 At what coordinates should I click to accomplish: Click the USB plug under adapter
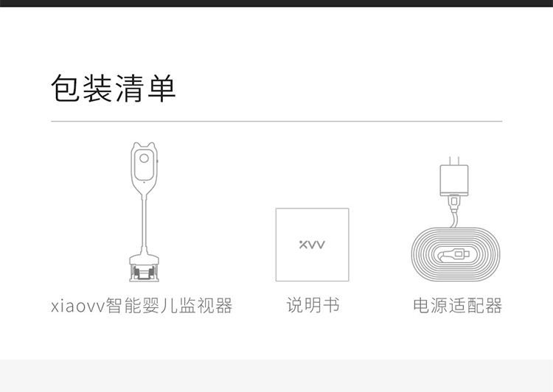point(454,203)
